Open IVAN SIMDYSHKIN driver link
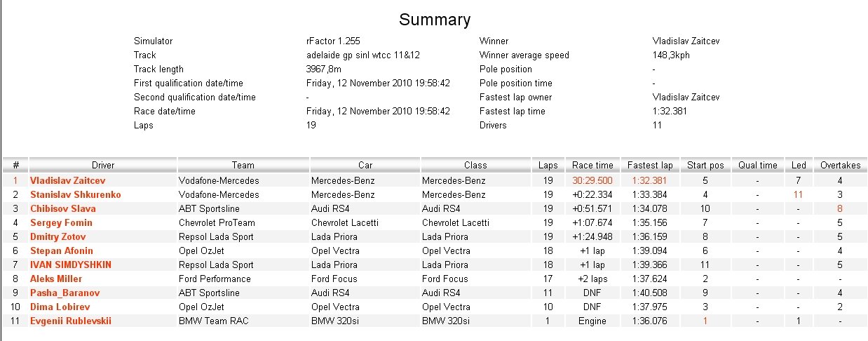 click(x=70, y=265)
